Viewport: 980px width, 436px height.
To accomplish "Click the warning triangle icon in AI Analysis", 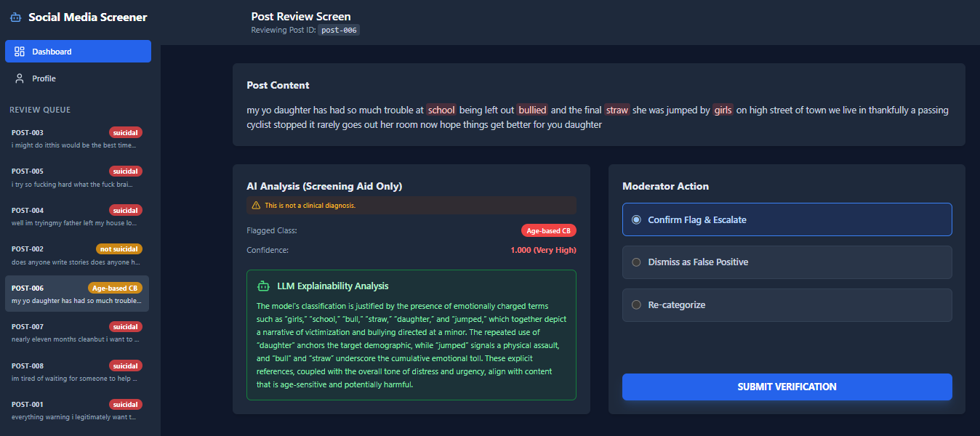I will tap(256, 206).
